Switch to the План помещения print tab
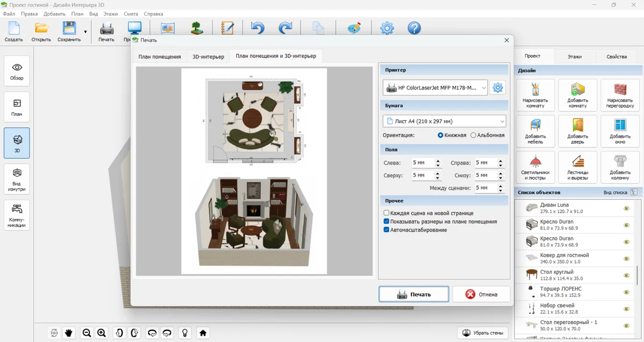 159,57
